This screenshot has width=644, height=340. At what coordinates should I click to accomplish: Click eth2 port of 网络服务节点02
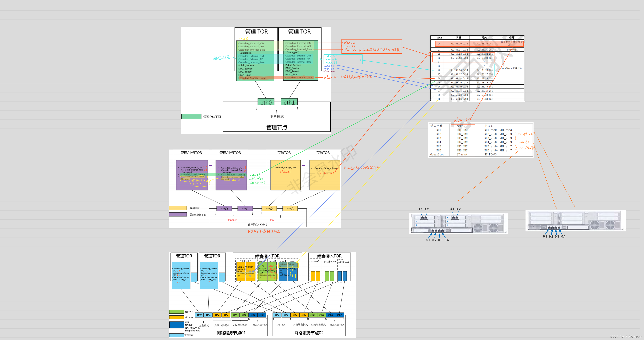pos(295,315)
